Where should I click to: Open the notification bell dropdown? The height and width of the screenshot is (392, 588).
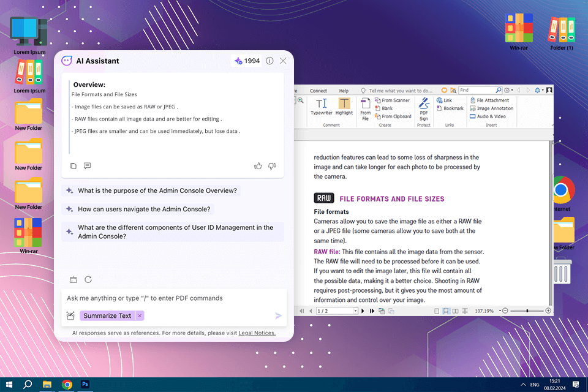point(539,91)
